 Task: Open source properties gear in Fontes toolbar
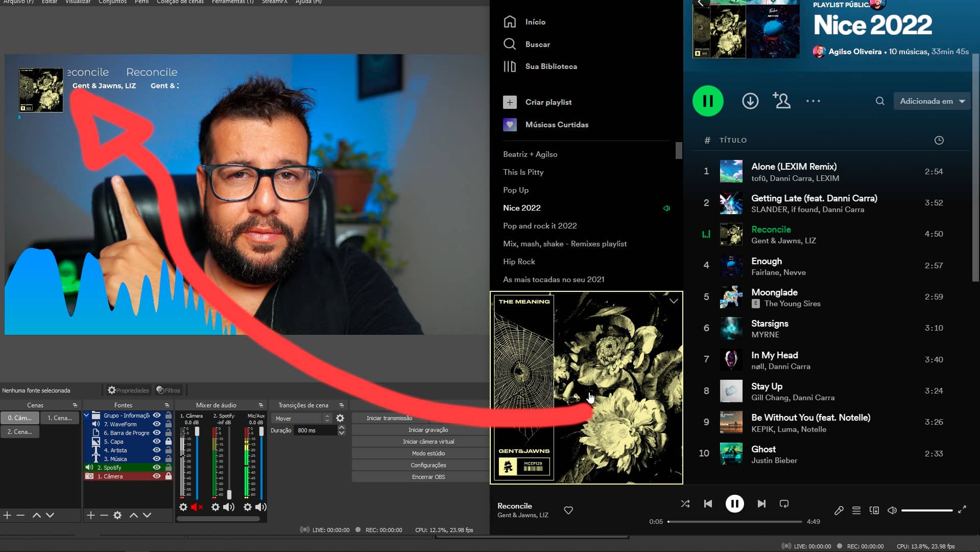(x=117, y=515)
